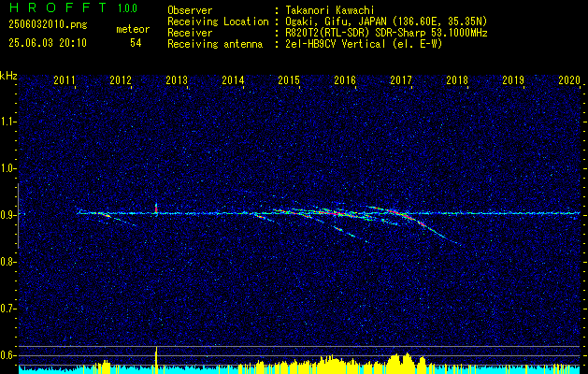This screenshot has width=588, height=374.
Task: Click the timestamp 25.06.03 20:10
Action: (48, 43)
